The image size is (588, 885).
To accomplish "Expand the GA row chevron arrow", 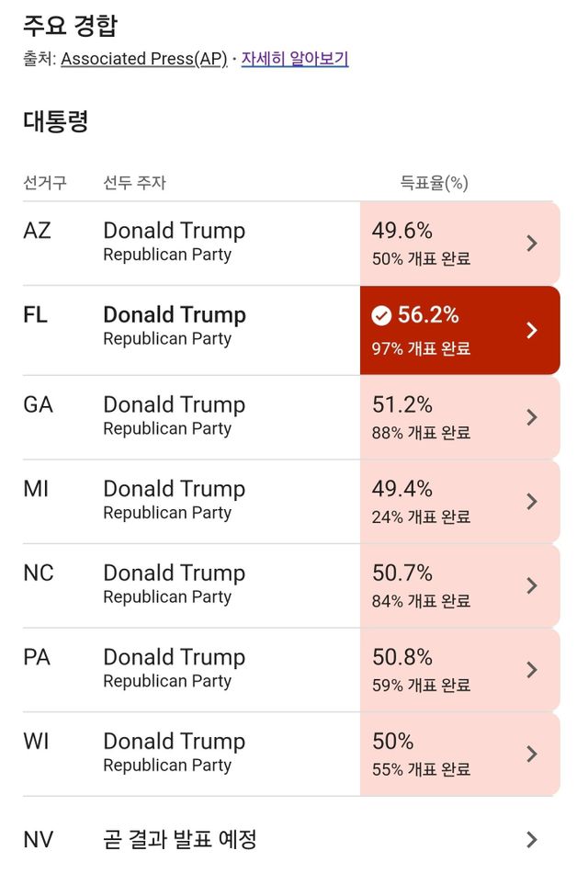I will click(x=531, y=417).
